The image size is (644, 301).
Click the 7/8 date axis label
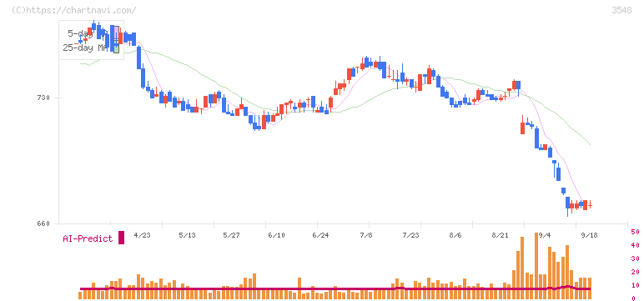coord(366,235)
